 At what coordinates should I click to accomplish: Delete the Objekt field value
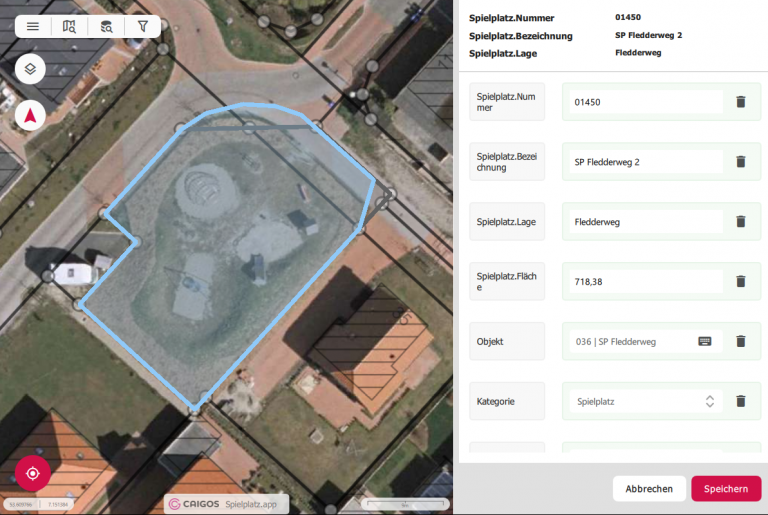(x=741, y=341)
